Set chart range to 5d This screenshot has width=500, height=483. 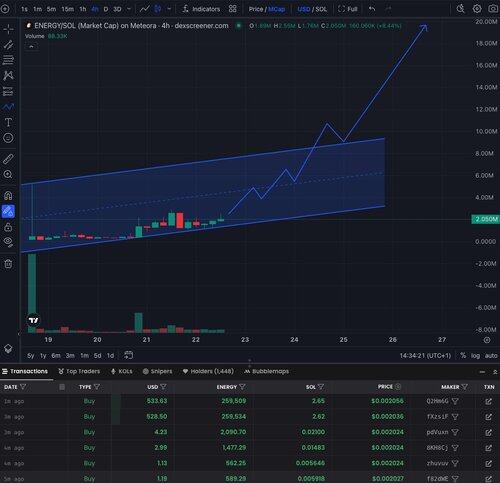pyautogui.click(x=97, y=356)
